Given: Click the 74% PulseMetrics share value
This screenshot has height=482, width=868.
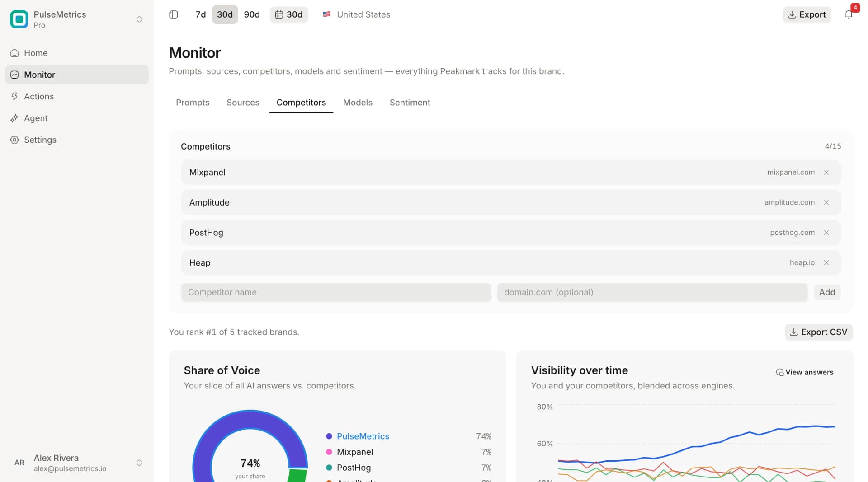Looking at the screenshot, I should (483, 436).
